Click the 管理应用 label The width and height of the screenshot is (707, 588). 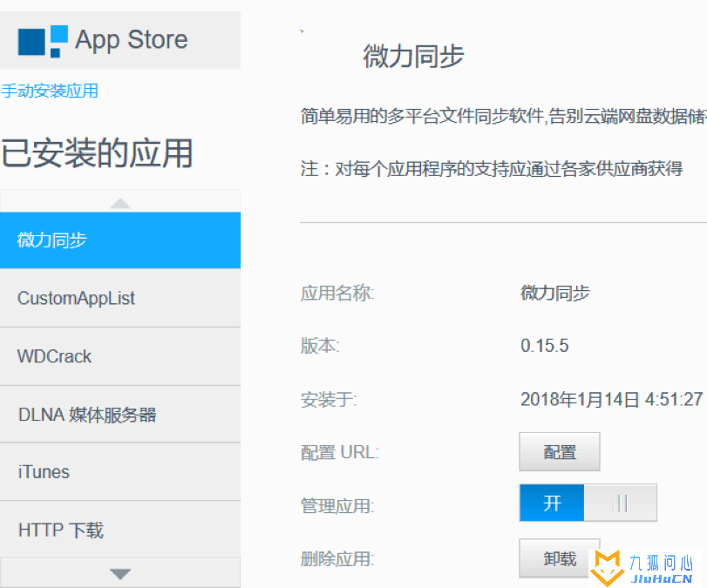point(337,505)
